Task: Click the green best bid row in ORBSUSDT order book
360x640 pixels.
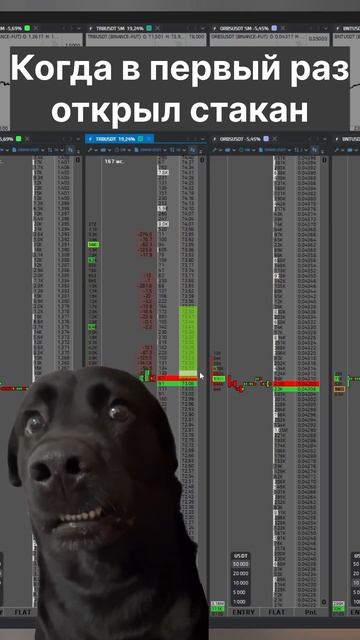Action: coord(296,389)
